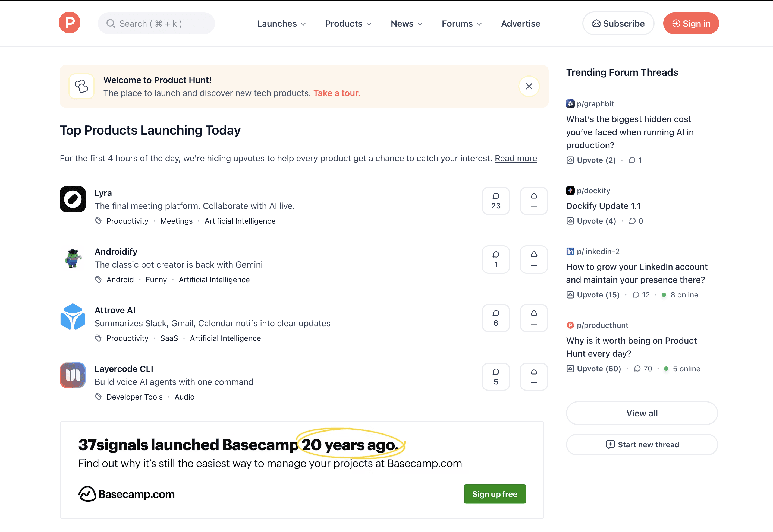Viewport: 773px width, 532px height.
Task: Read the LinkedIn account growth thread
Action: click(x=637, y=273)
